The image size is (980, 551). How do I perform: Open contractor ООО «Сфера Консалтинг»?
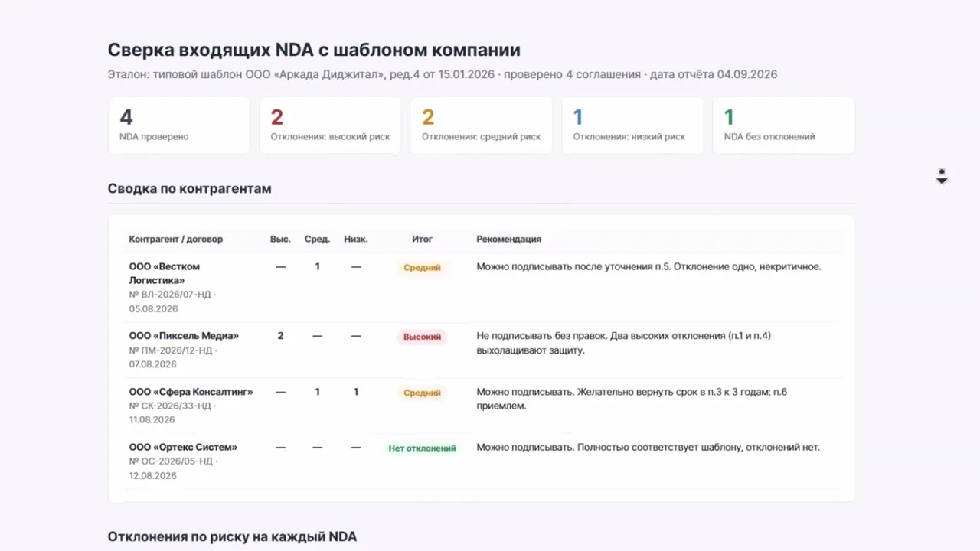point(191,392)
